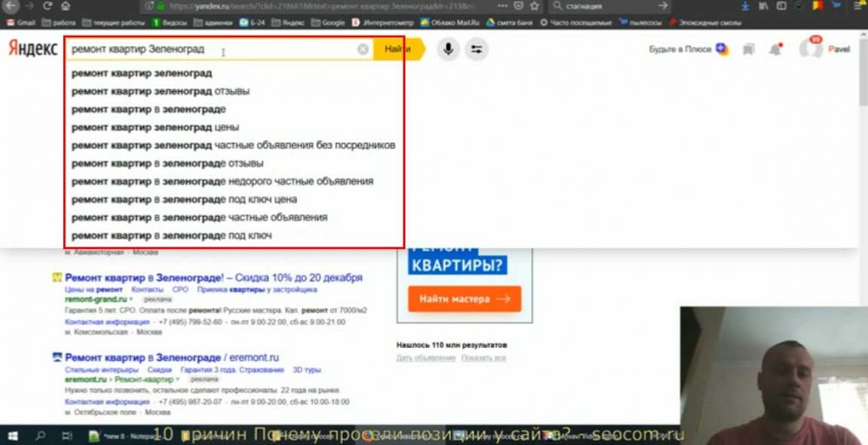
Task: Clear the search query with the X icon
Action: [x=363, y=50]
